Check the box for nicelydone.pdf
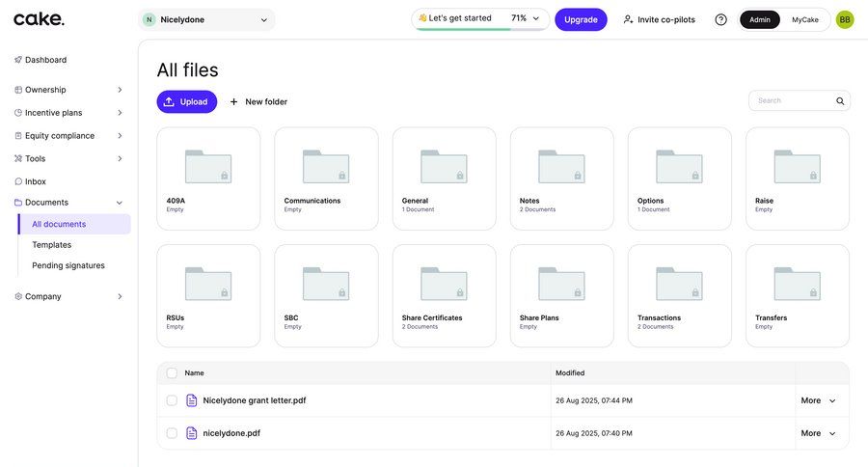 [x=172, y=433]
